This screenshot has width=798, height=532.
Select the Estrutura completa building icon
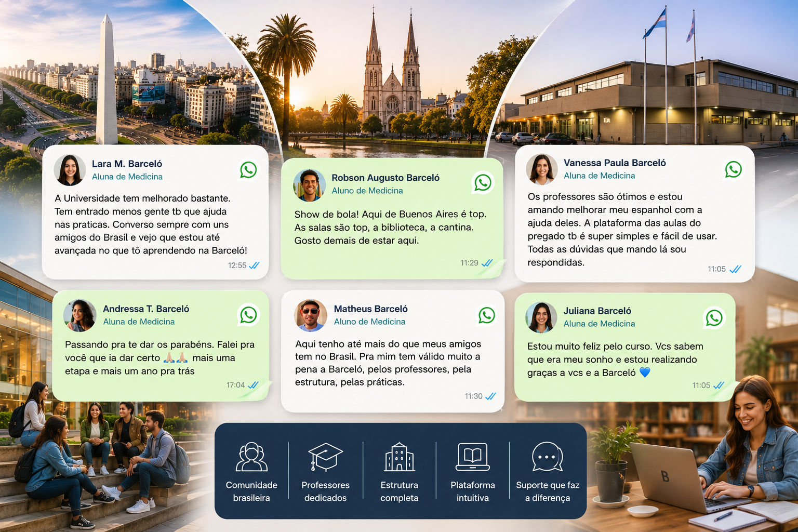399,457
